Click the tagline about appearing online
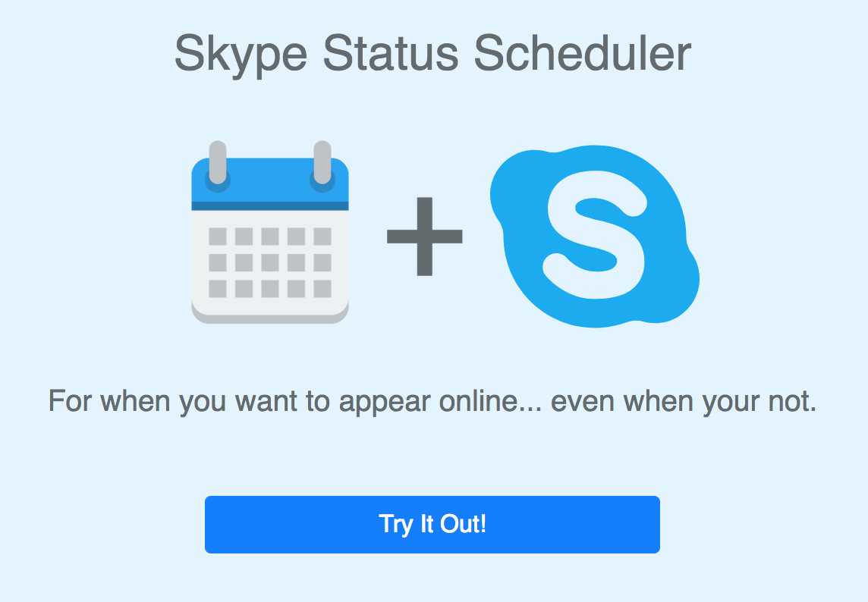Screen dimensions: 868x602 pos(434,402)
